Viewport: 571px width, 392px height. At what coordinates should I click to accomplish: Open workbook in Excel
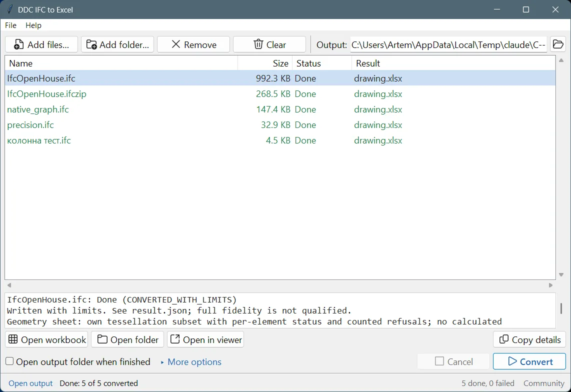pyautogui.click(x=46, y=339)
